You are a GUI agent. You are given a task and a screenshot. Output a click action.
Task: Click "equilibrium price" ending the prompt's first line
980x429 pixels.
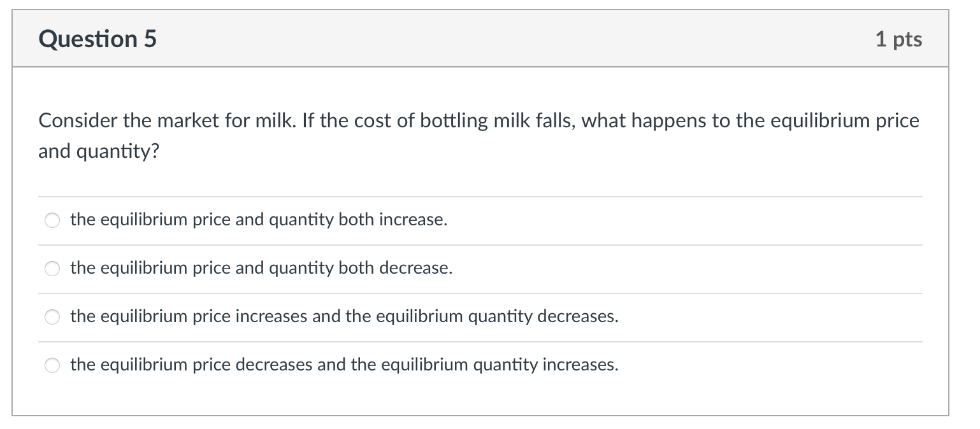pos(845,121)
